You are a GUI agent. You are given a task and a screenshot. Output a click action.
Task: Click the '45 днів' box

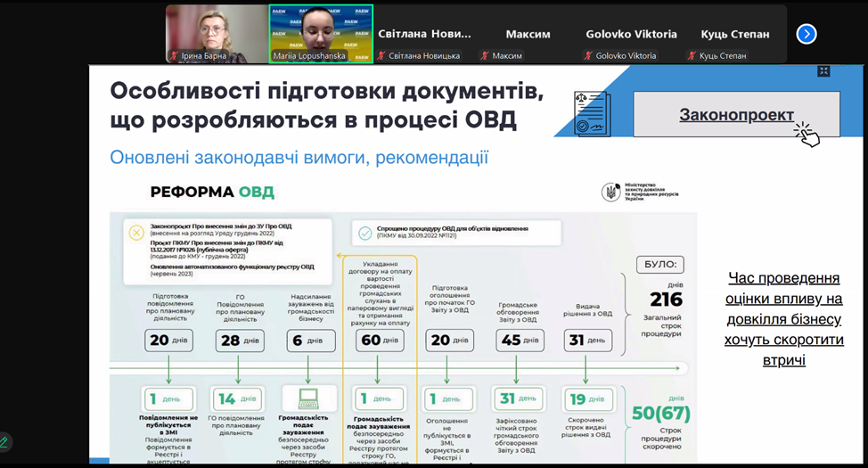(520, 340)
